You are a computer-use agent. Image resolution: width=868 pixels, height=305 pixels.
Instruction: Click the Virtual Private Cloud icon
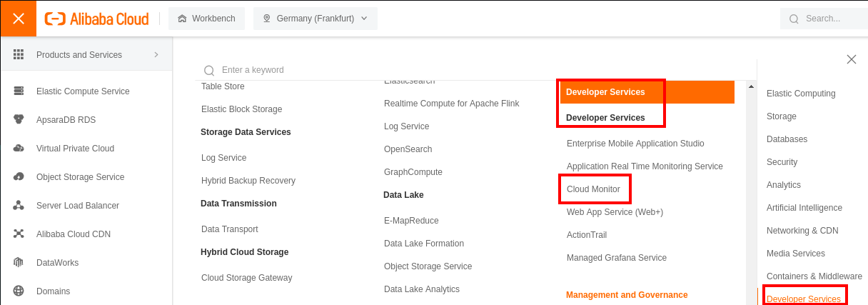19,149
